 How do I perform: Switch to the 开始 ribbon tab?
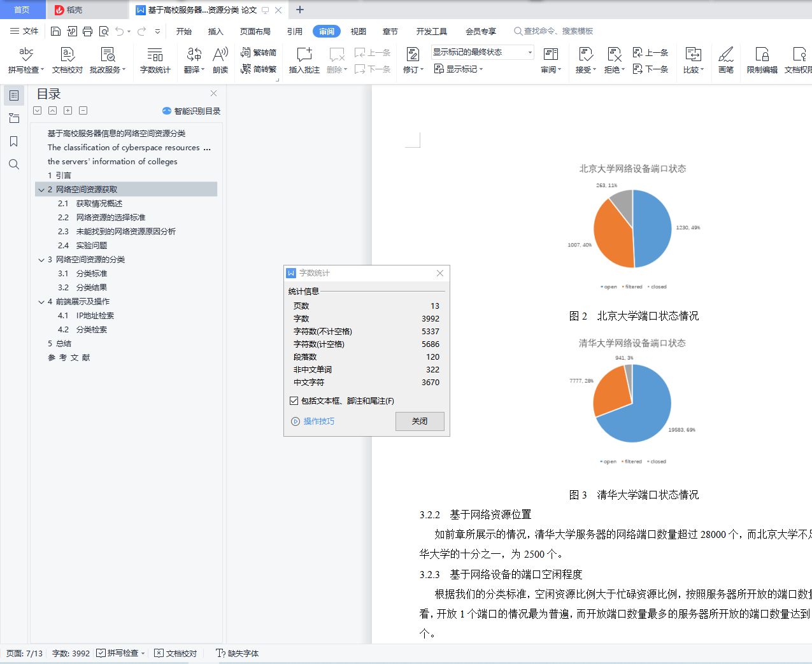point(184,31)
